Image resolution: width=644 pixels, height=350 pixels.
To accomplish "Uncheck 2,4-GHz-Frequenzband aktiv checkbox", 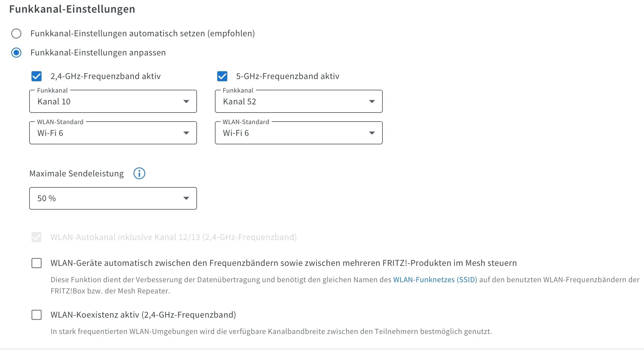I will tap(37, 76).
